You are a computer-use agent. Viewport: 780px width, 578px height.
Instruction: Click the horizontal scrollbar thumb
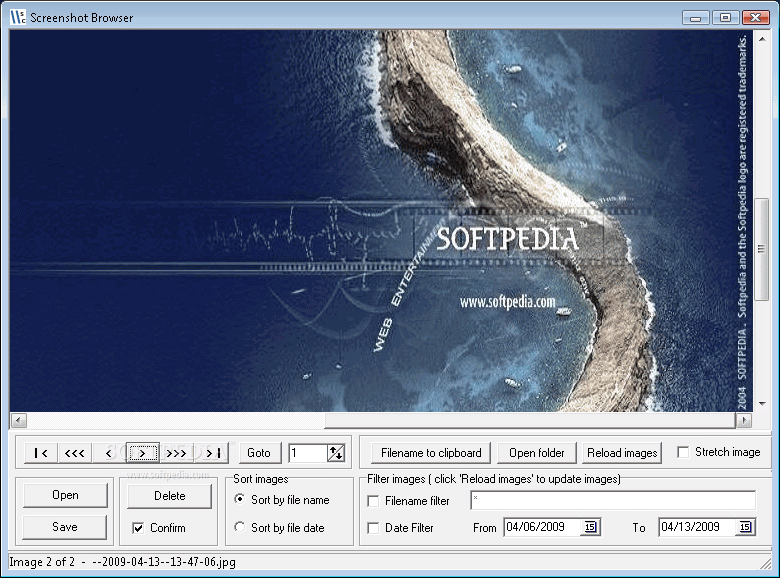point(530,421)
